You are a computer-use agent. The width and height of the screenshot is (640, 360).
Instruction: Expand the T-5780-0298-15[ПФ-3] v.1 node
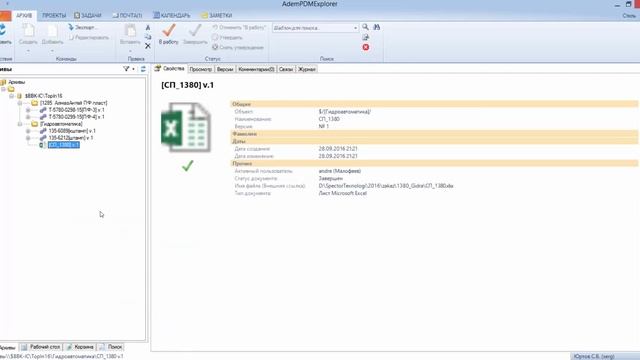28,110
